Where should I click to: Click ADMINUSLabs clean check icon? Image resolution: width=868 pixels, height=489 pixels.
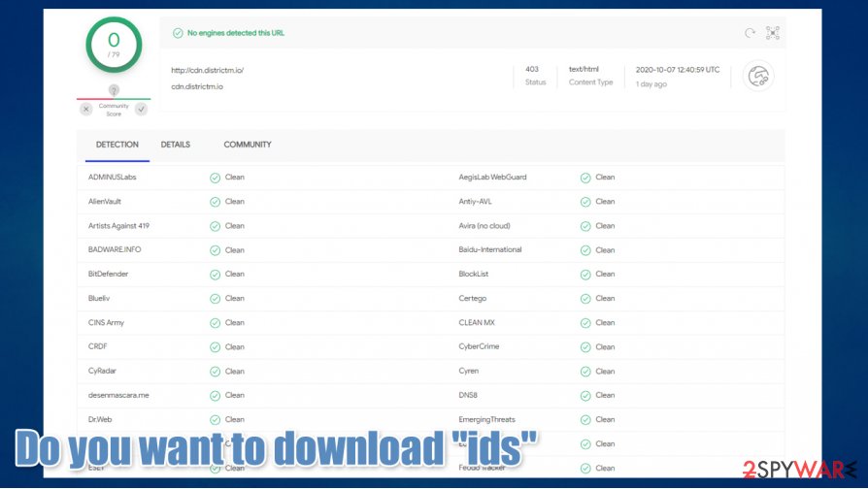coord(215,178)
